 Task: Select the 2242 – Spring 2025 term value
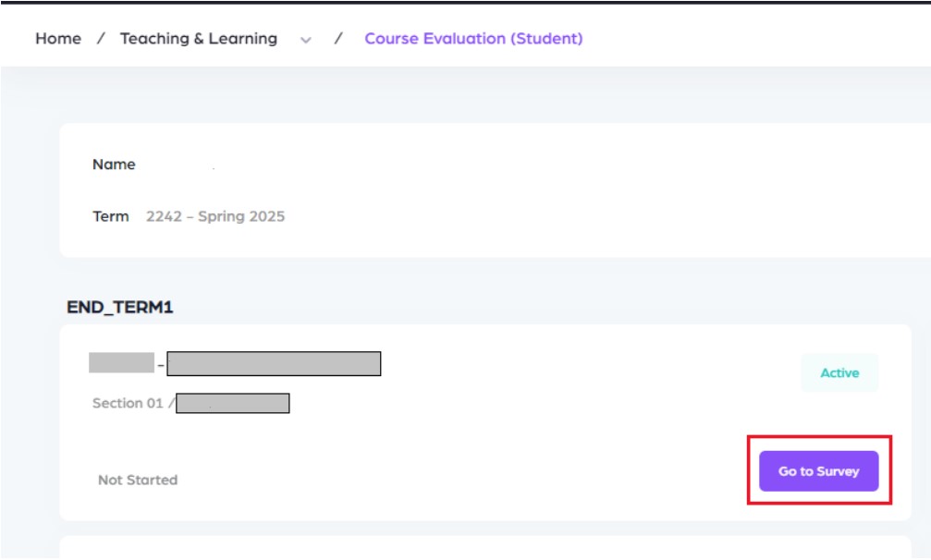(x=215, y=216)
